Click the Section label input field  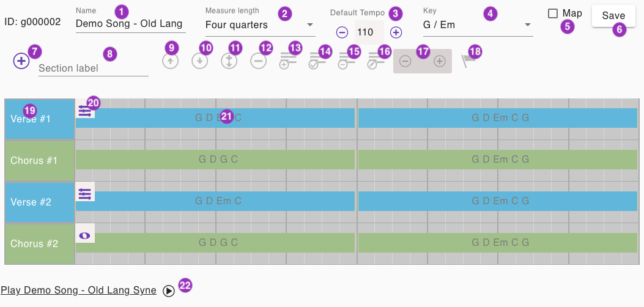tap(93, 68)
